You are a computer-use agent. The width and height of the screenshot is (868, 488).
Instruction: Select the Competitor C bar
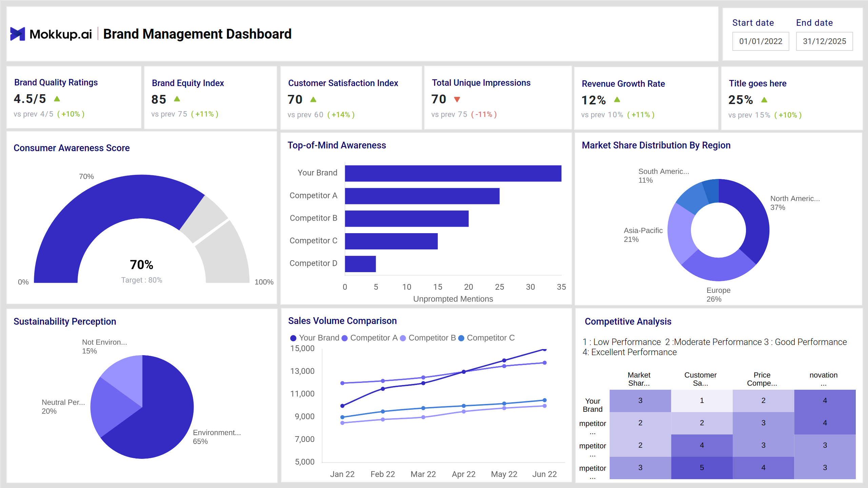(391, 241)
